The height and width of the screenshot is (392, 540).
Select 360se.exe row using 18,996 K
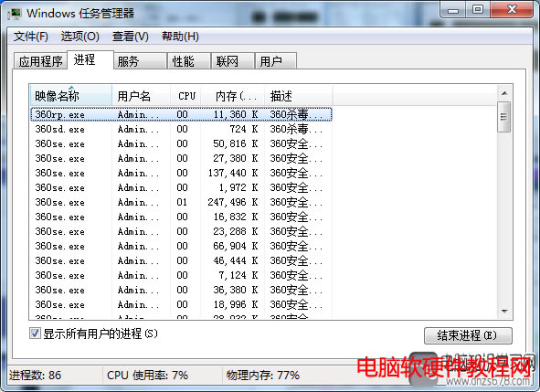point(181,305)
